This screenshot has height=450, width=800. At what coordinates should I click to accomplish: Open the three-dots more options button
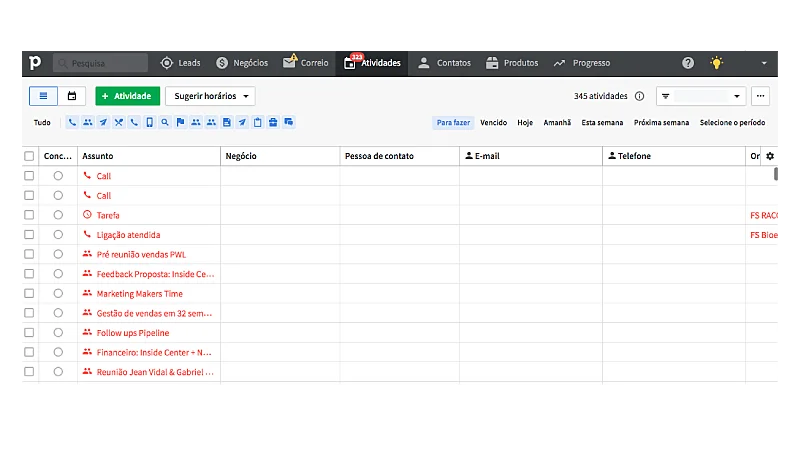click(x=760, y=96)
